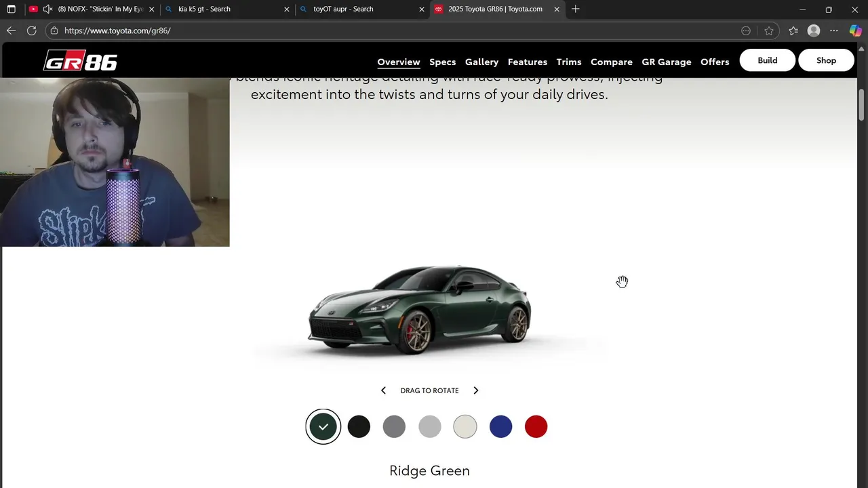This screenshot has width=868, height=488.
Task: Open the GR Garage link
Action: point(666,62)
